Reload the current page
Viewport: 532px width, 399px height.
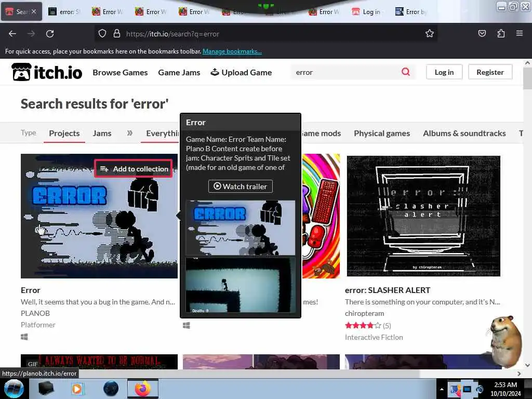tap(50, 34)
